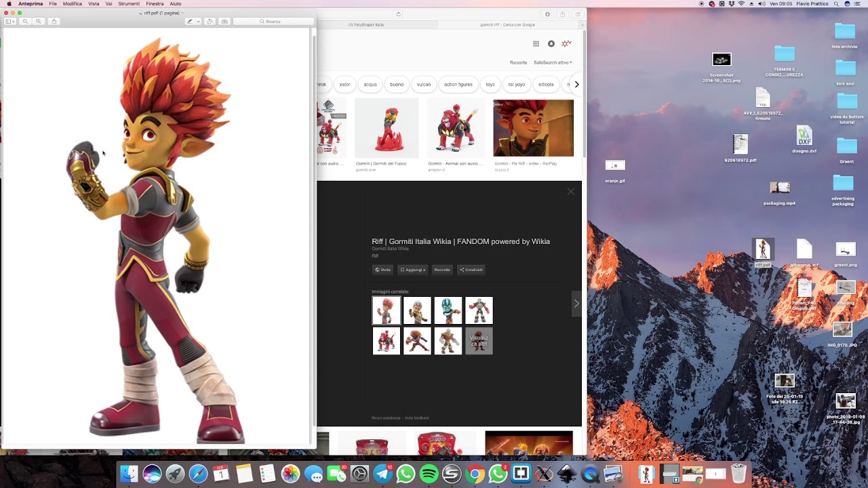Select the disegno.dxf file on desktop
This screenshot has width=868, height=488.
[804, 140]
